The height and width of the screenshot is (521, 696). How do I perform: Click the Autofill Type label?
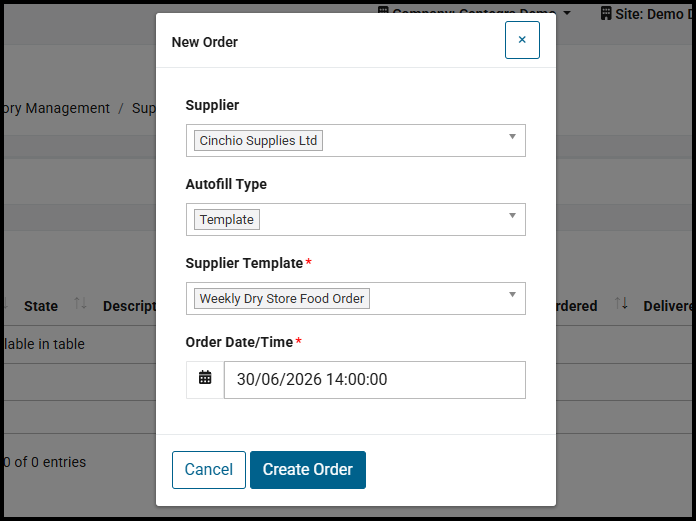click(226, 184)
